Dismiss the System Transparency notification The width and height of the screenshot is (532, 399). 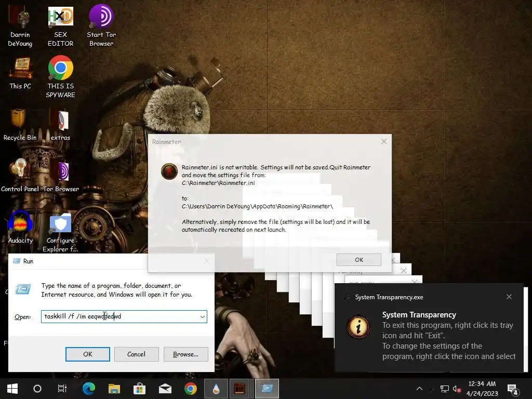coord(509,297)
